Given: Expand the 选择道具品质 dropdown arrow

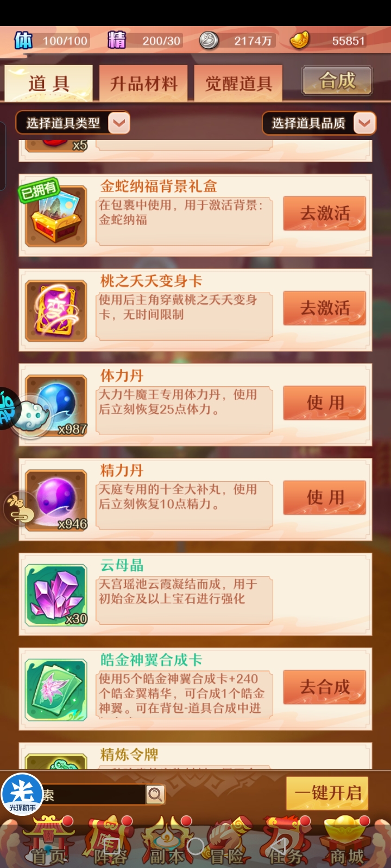Looking at the screenshot, I should tap(364, 123).
